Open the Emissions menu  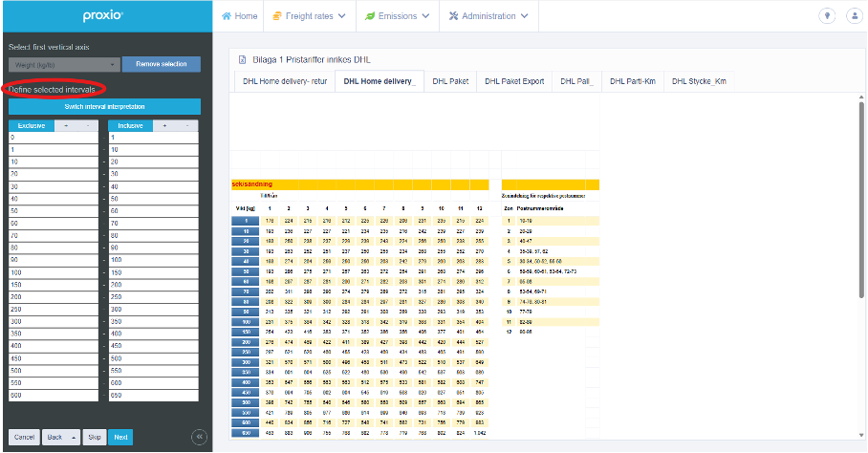(398, 16)
